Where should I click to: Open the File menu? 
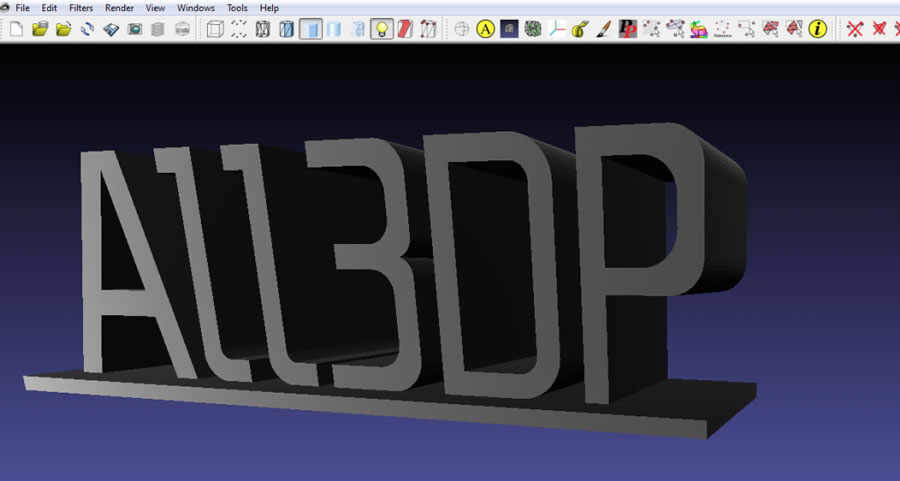pyautogui.click(x=22, y=8)
